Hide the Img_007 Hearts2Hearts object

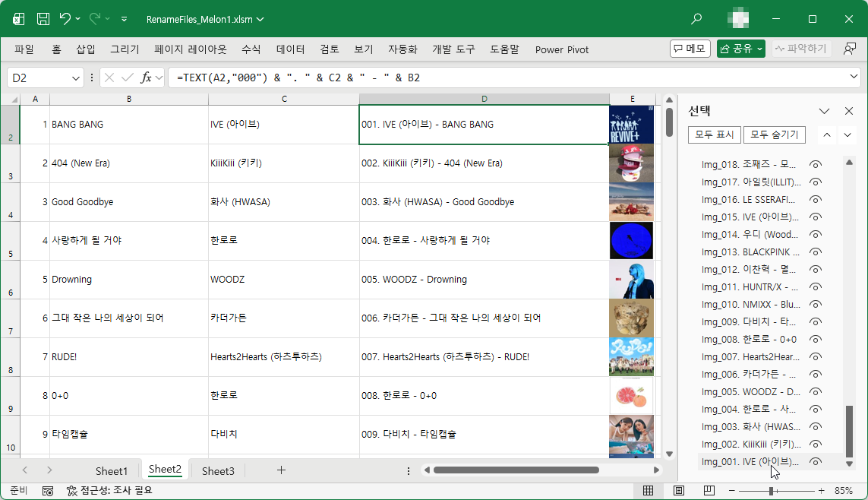tap(816, 356)
